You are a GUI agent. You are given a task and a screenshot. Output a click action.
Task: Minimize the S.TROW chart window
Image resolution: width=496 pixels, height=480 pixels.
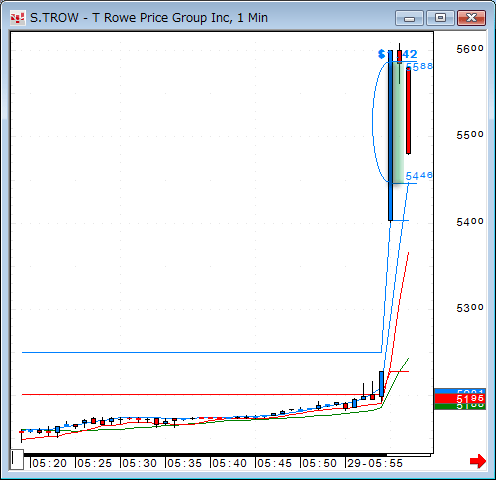coord(409,18)
